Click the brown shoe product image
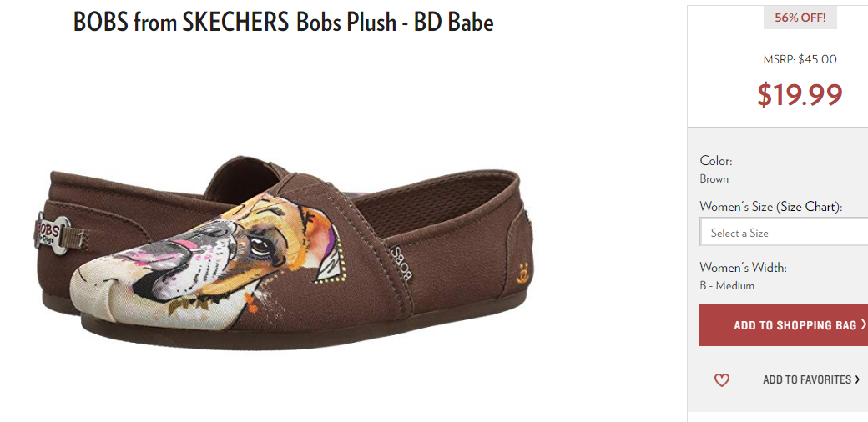This screenshot has width=868, height=422. pos(284,252)
